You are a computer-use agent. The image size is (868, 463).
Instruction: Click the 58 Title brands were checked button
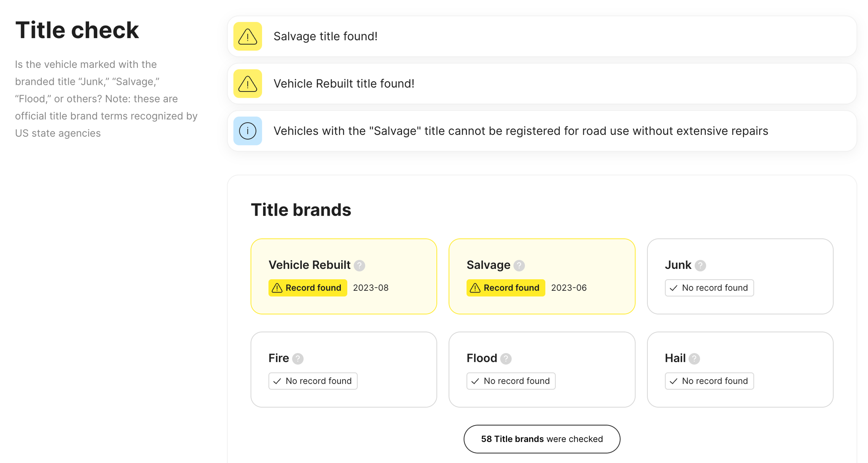542,439
